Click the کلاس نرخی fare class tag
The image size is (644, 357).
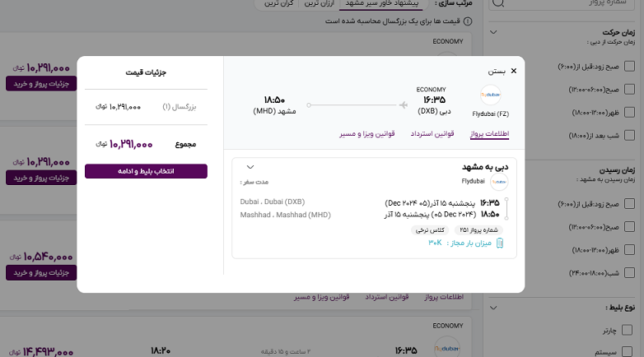point(430,229)
